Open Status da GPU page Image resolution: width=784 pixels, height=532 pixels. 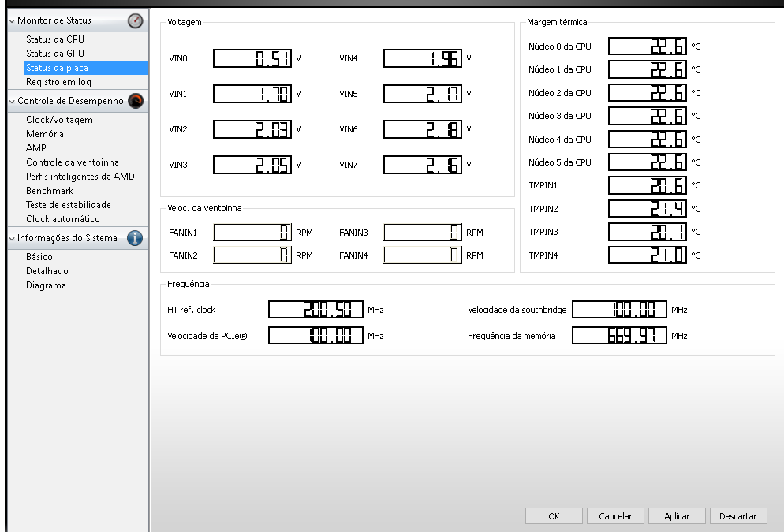click(x=55, y=54)
